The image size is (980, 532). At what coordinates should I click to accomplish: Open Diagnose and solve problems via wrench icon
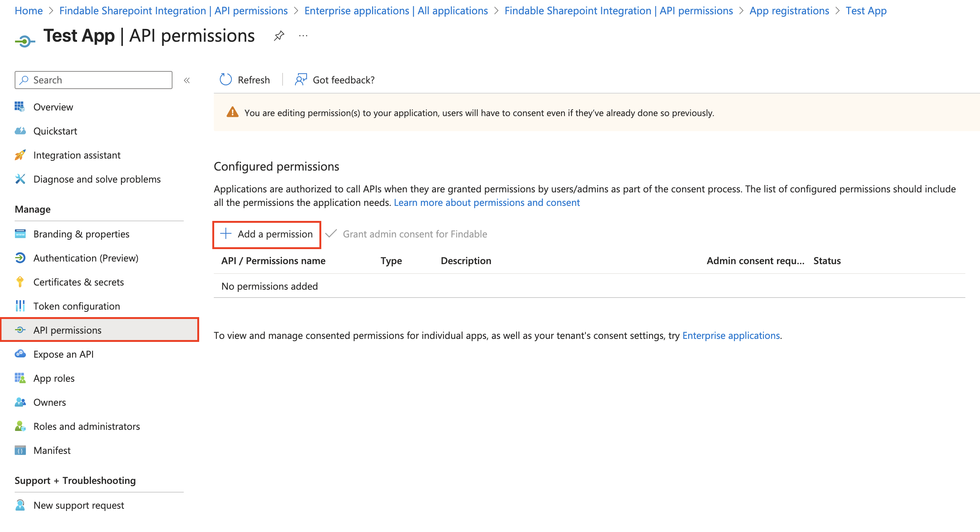[20, 179]
